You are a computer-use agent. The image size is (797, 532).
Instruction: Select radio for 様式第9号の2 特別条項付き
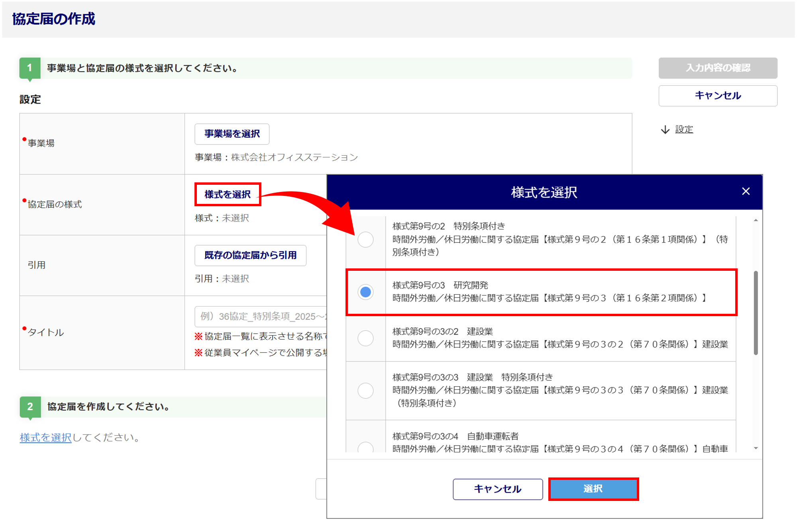pos(365,239)
